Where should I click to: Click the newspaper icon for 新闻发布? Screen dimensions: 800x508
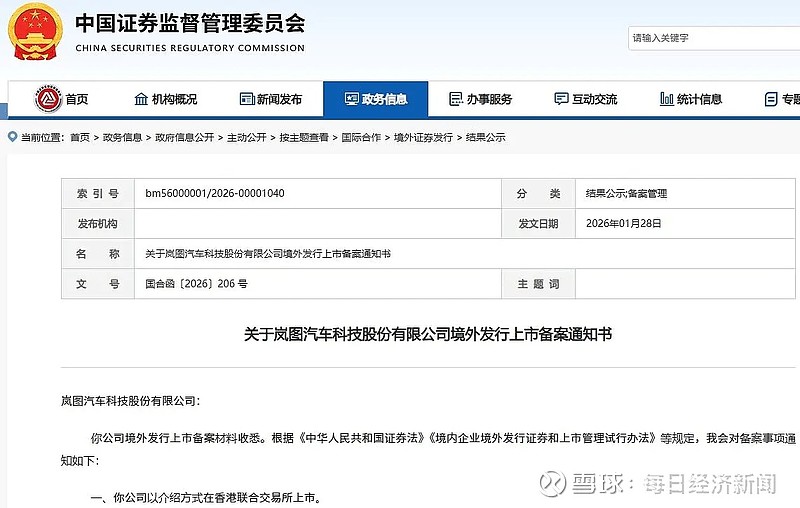point(246,99)
